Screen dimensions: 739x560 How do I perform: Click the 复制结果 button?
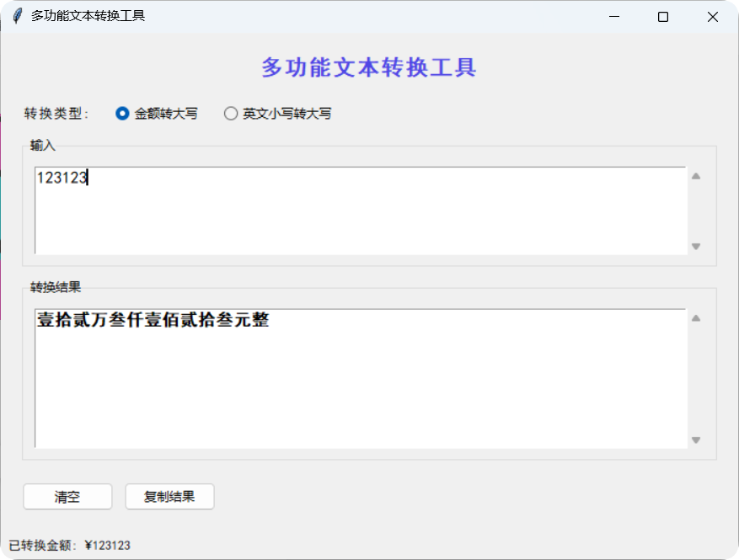(169, 496)
